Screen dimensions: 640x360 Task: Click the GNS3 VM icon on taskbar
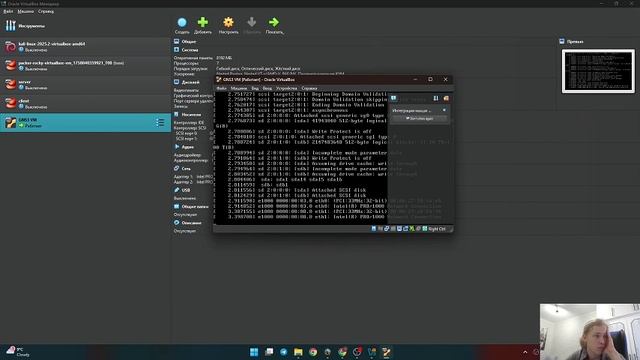click(x=386, y=352)
